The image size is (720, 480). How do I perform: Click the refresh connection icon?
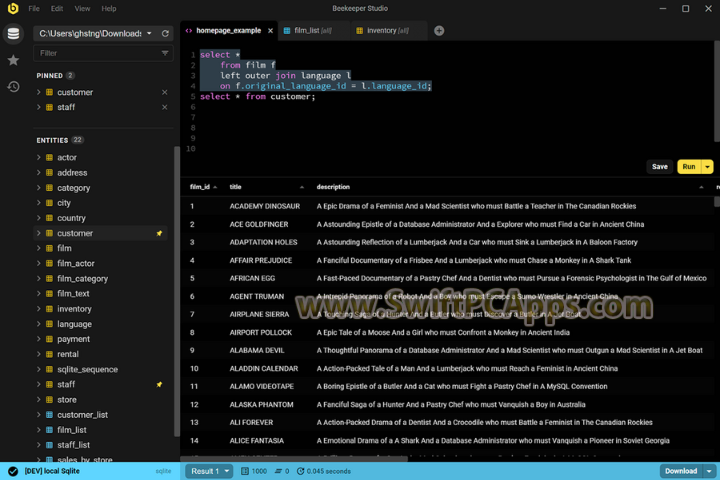[x=165, y=34]
